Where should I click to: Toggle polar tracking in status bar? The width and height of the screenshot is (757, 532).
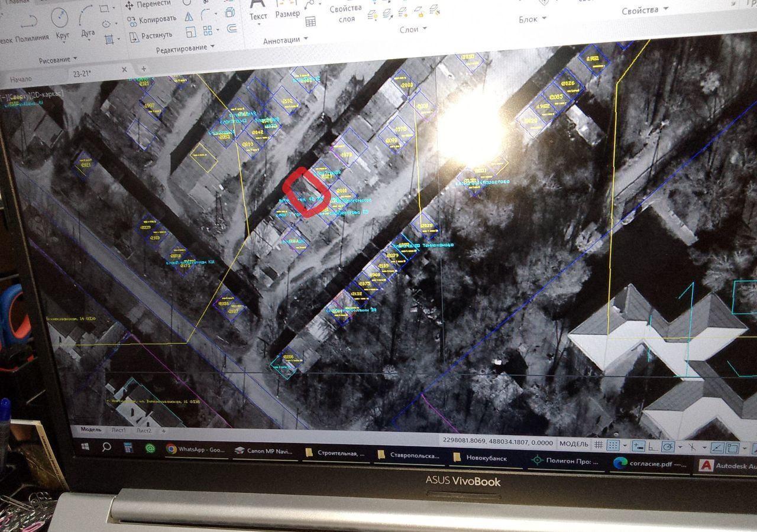668,447
